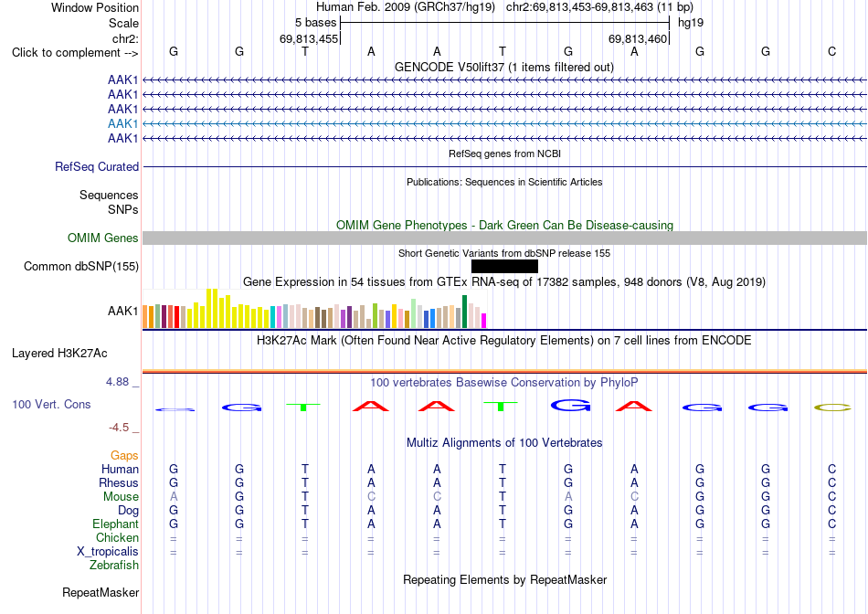Click 'Multiz Alignments of 100 Vertebrates' title
The width and height of the screenshot is (868, 614).
tap(504, 442)
